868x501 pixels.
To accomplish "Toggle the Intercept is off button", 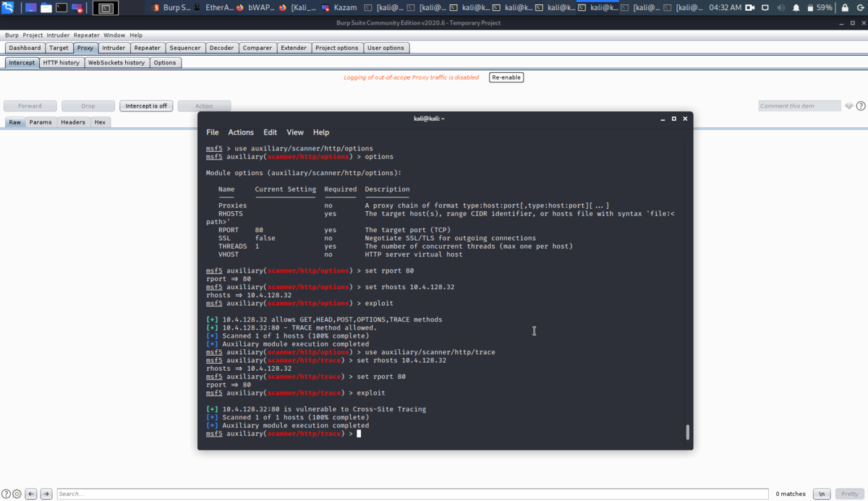I will [x=146, y=106].
